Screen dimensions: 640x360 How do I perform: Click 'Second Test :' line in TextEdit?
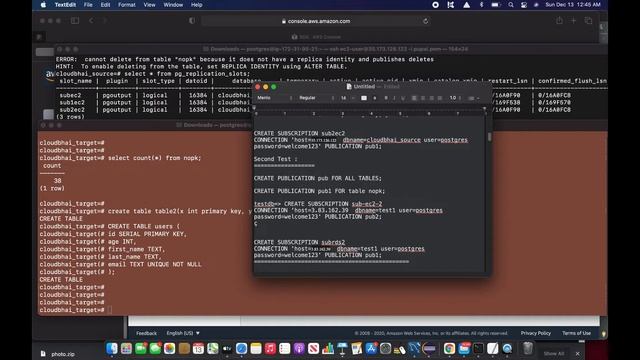tap(276, 159)
